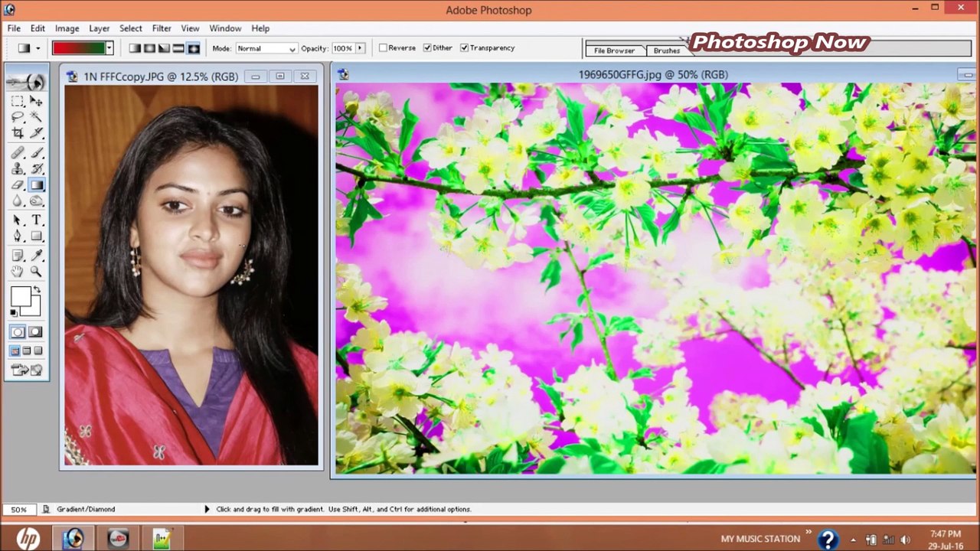Open the Filter menu
This screenshot has width=980, height=551.
point(162,28)
